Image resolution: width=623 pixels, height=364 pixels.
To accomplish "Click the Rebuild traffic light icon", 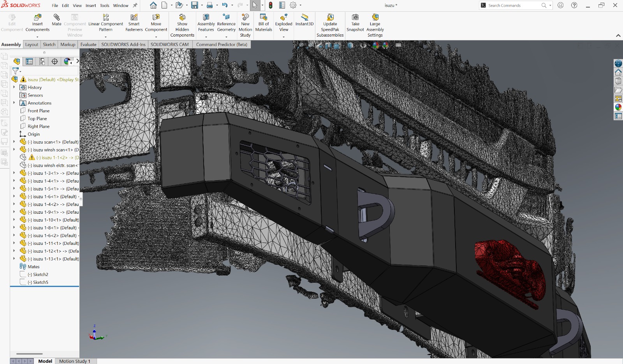I will click(x=271, y=5).
